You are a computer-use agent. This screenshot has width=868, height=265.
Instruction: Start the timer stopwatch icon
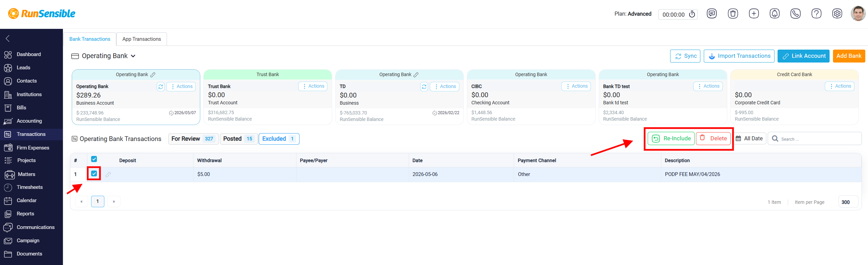coord(692,14)
